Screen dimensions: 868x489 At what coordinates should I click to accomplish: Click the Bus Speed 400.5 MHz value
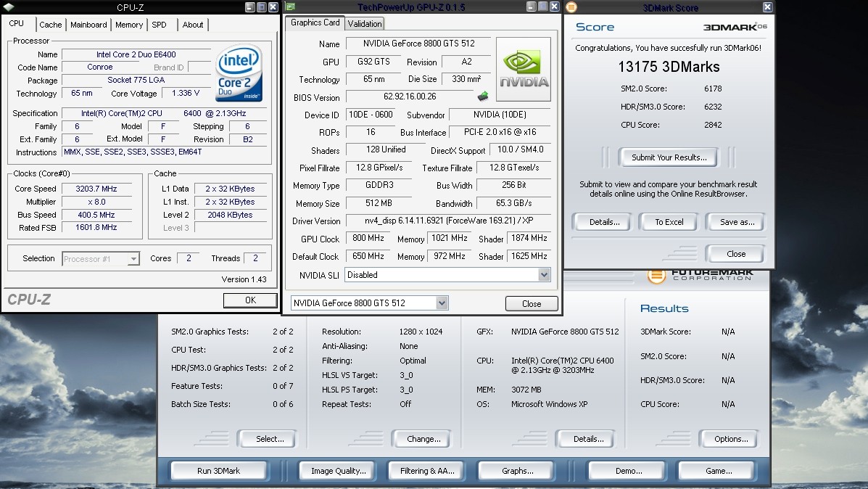coord(96,215)
